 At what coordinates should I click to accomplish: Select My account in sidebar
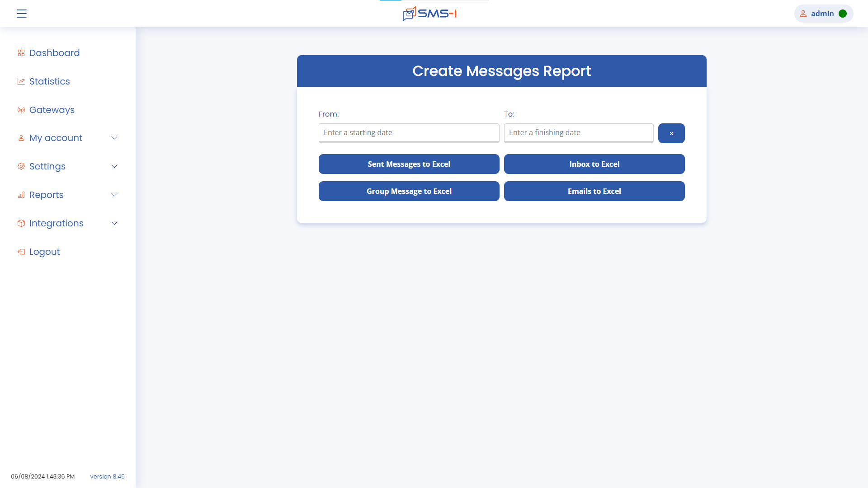(x=56, y=138)
